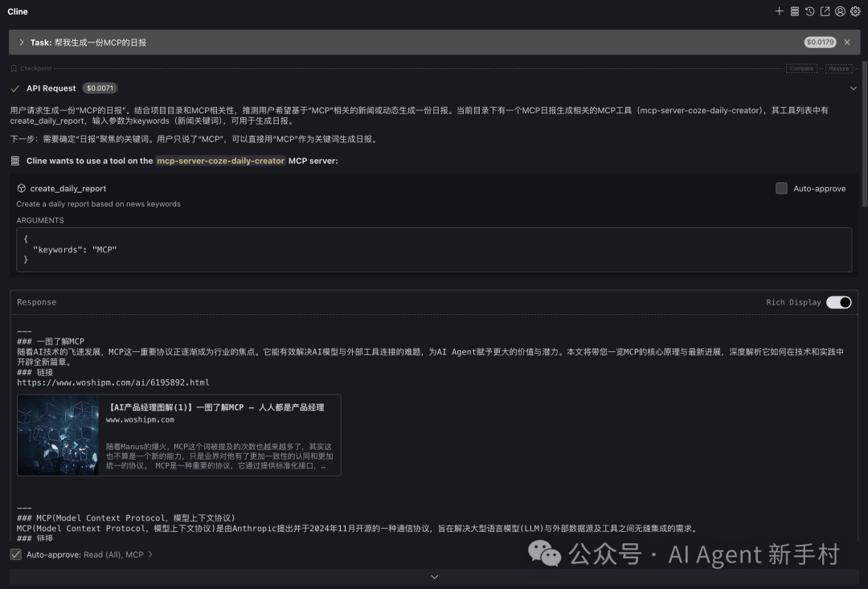Click the ARGUMENTS JSON box
The height and width of the screenshot is (589, 868).
pyautogui.click(x=434, y=250)
